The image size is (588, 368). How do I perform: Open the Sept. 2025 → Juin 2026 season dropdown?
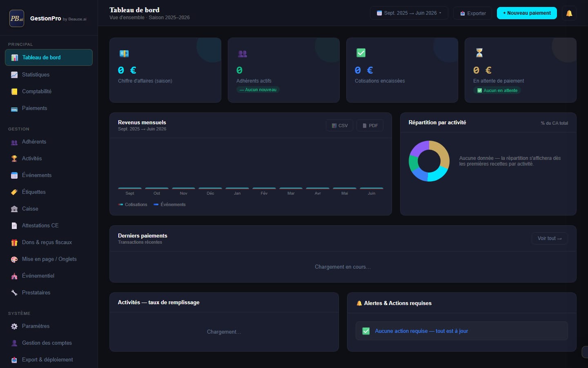pos(409,13)
